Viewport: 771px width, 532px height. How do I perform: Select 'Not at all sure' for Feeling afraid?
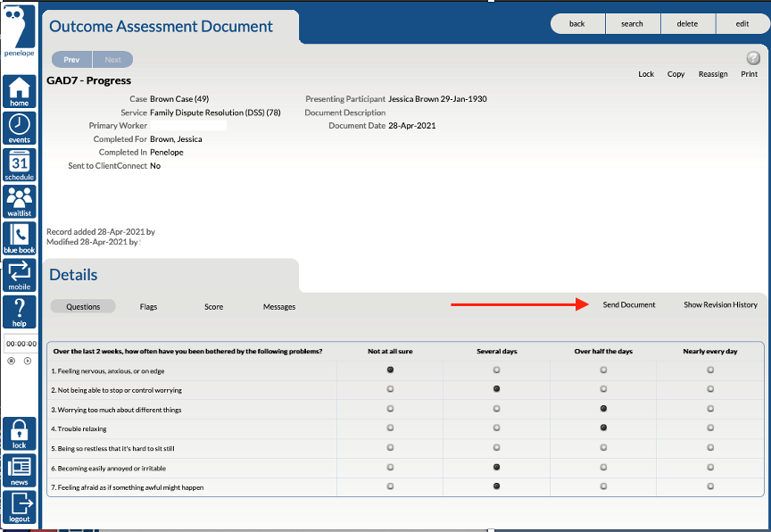(390, 486)
